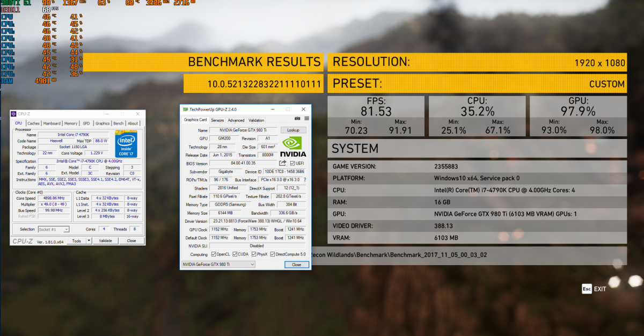The width and height of the screenshot is (644, 336).
Task: Click the GPU Clock value 1152 MHz
Action: pos(221,229)
